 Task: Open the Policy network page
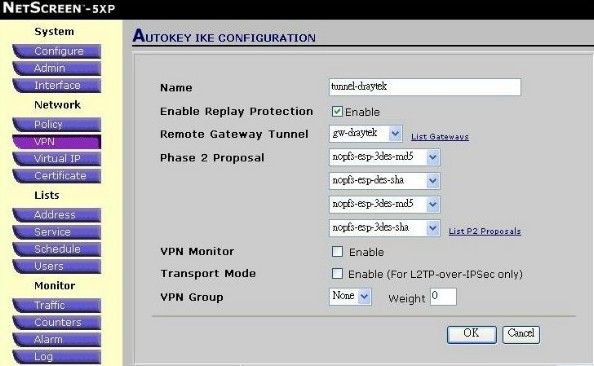57,124
